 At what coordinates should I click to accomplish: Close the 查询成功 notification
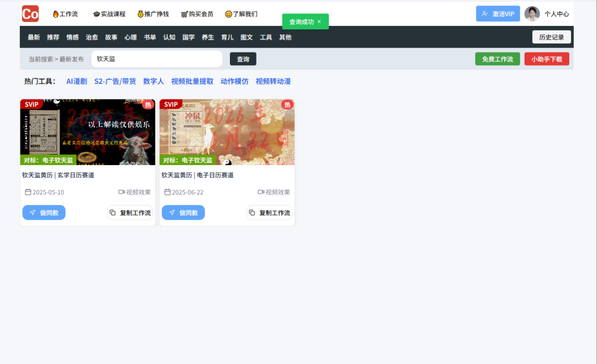319,22
